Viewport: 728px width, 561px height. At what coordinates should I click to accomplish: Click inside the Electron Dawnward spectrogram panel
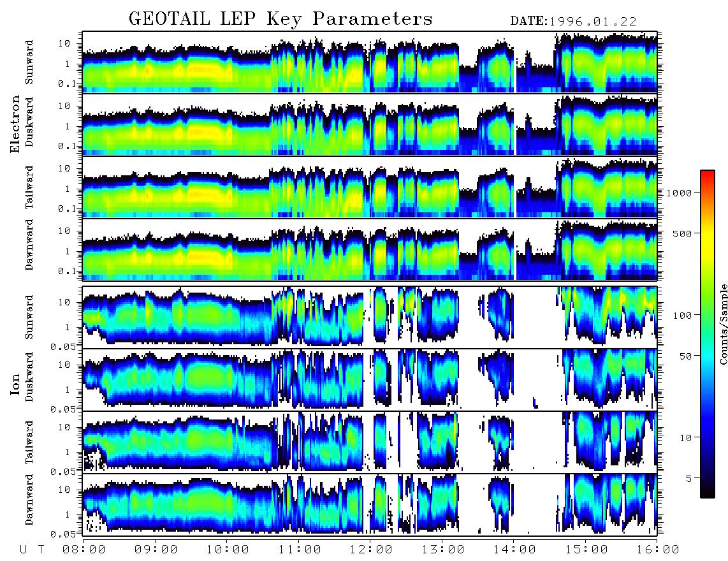pos(370,249)
